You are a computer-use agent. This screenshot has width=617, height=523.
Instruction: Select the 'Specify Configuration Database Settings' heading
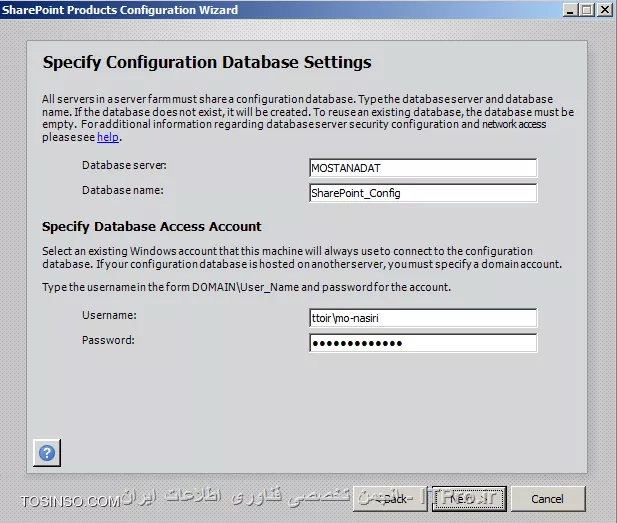[x=207, y=63]
